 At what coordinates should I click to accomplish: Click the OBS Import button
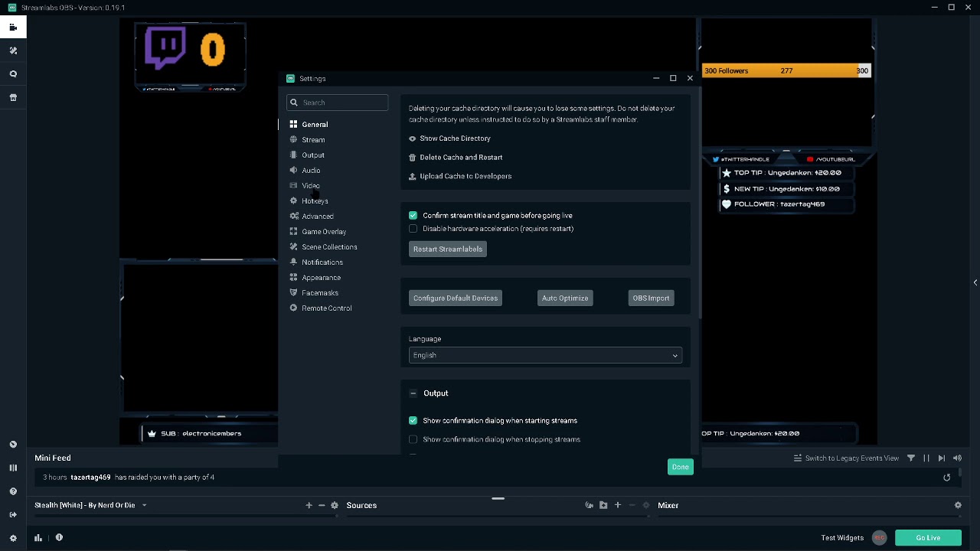click(651, 298)
